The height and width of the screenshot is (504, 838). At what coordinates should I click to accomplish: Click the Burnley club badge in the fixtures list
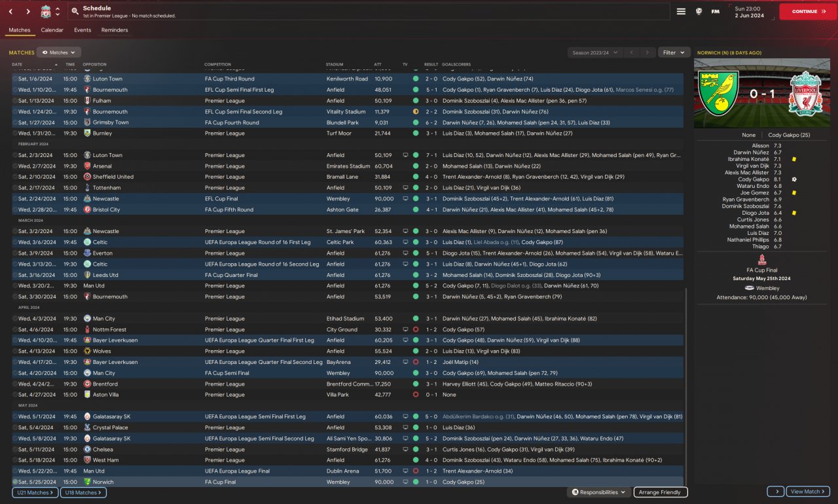[x=88, y=134]
